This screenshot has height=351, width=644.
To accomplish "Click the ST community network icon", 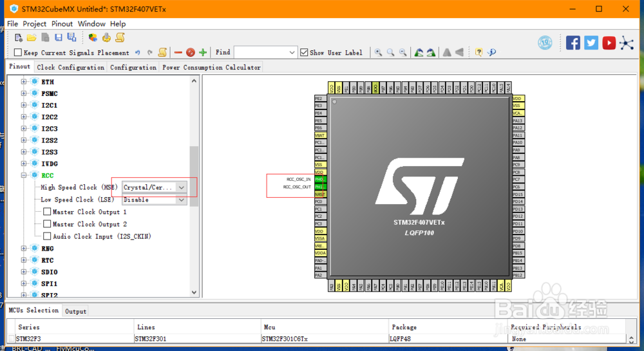I will 627,43.
